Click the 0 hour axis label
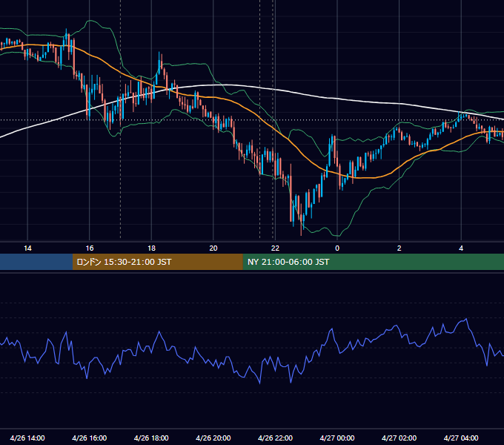This screenshot has width=504, height=445. pos(337,248)
